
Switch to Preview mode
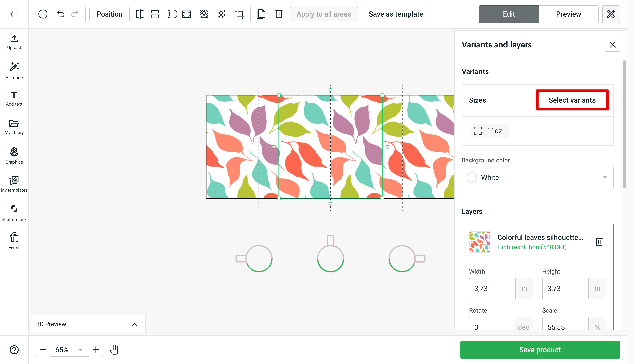(x=569, y=14)
